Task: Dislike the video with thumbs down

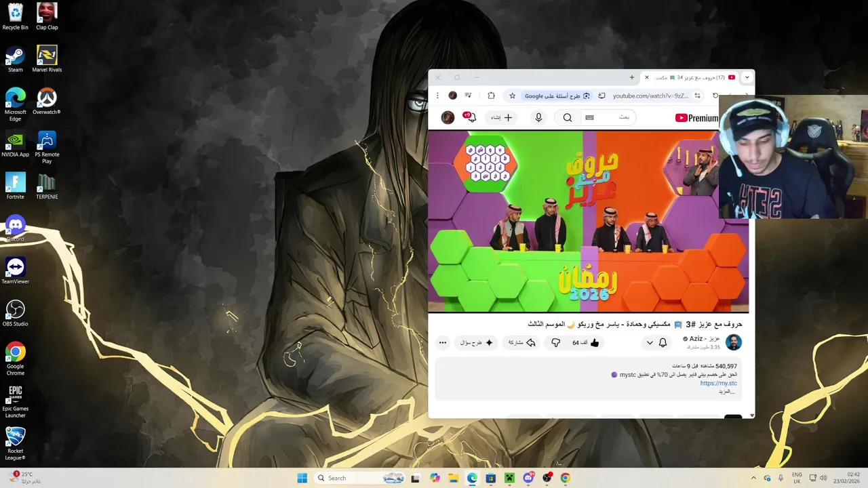Action: (555, 343)
